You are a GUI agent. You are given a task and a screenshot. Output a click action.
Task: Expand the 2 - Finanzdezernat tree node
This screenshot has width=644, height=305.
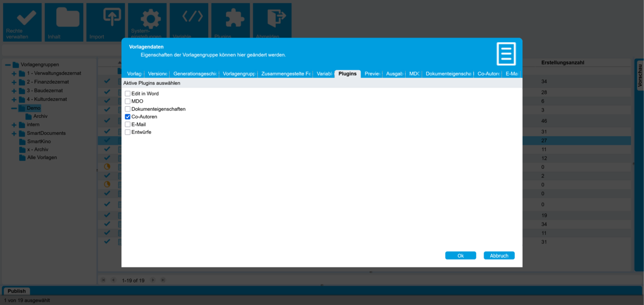14,83
